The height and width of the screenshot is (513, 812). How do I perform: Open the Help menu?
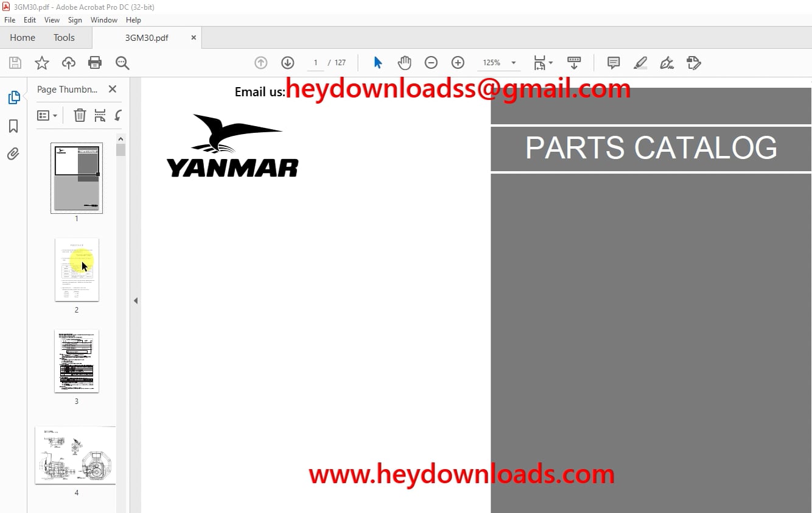[133, 20]
